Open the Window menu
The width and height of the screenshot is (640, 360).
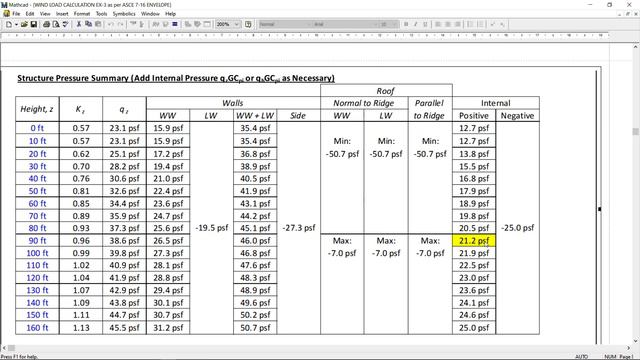click(x=150, y=13)
